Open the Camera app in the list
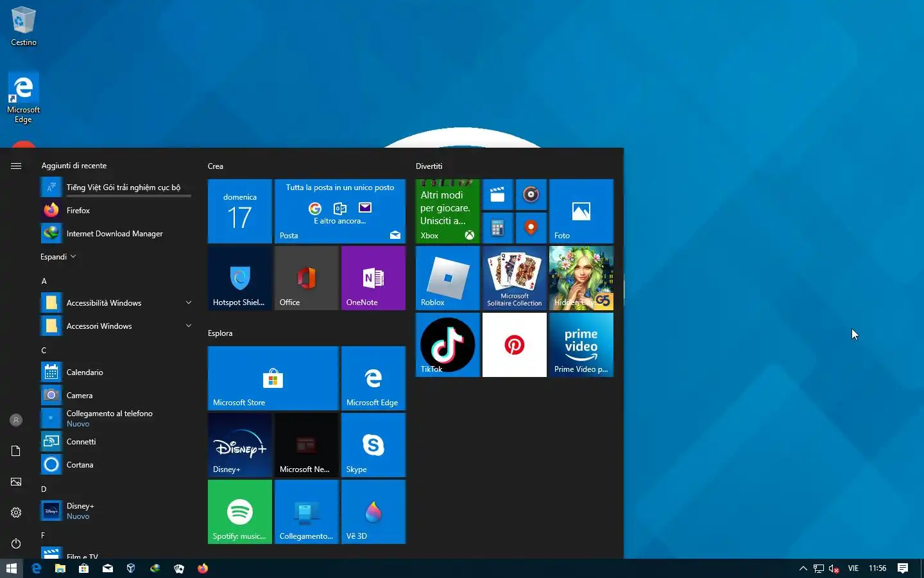 pos(116,396)
